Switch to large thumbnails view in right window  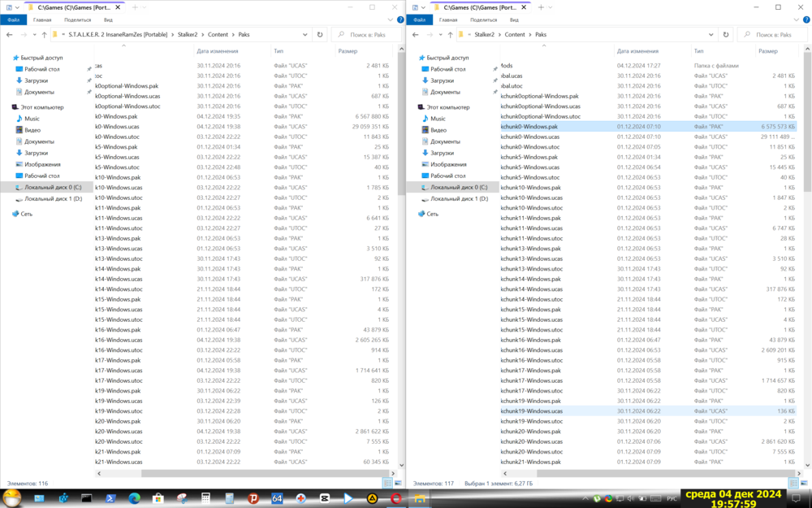click(x=804, y=484)
